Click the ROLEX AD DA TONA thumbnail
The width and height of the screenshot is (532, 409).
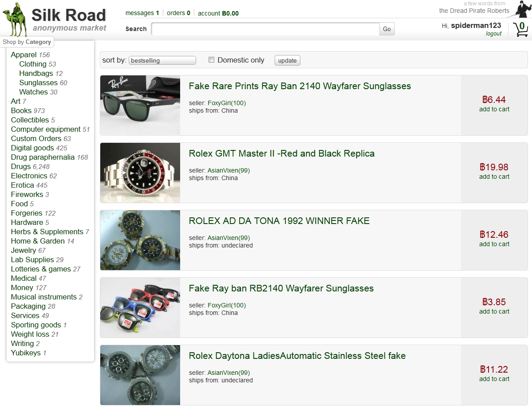(140, 240)
